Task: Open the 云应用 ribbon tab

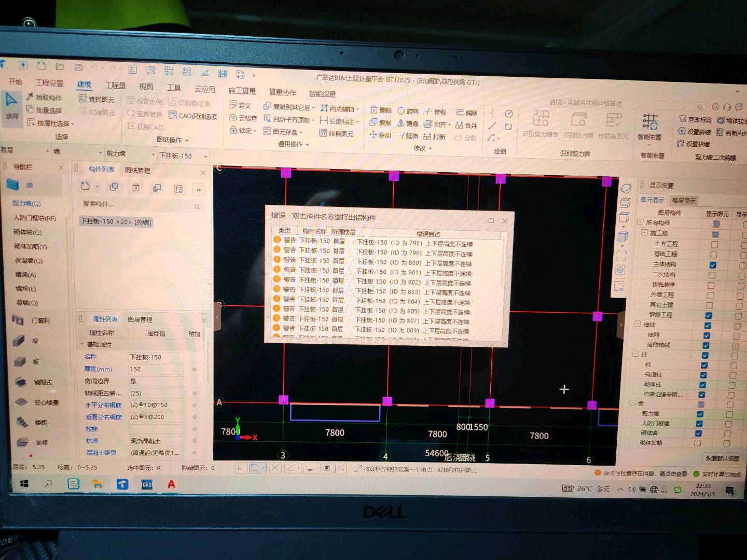Action: click(x=204, y=89)
